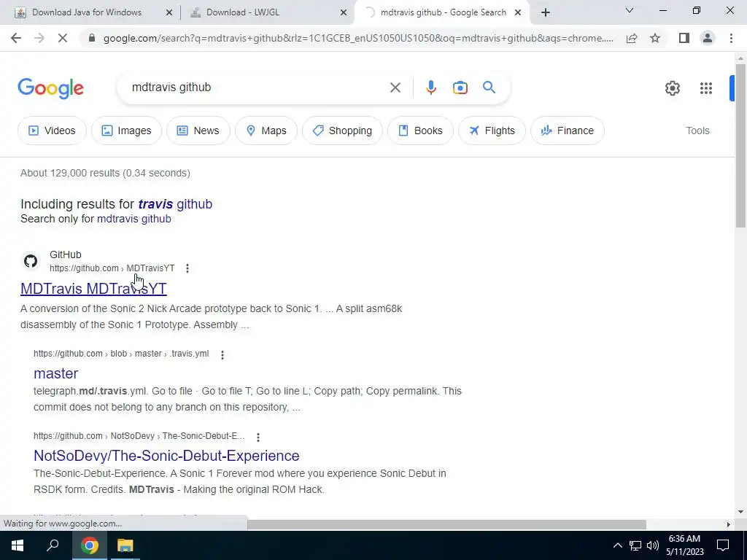Open the Google apps grid
The image size is (747, 560).
click(706, 88)
